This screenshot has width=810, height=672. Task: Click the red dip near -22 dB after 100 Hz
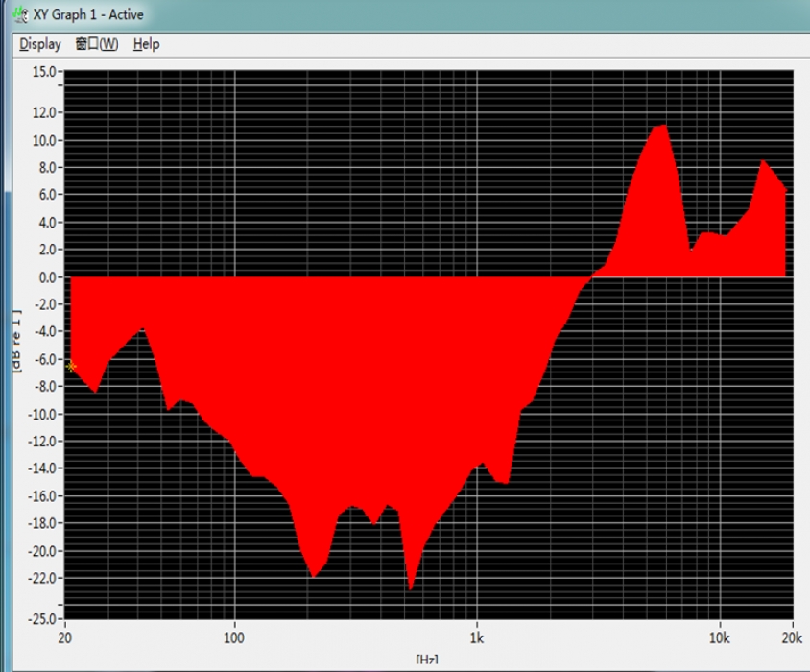point(313,575)
